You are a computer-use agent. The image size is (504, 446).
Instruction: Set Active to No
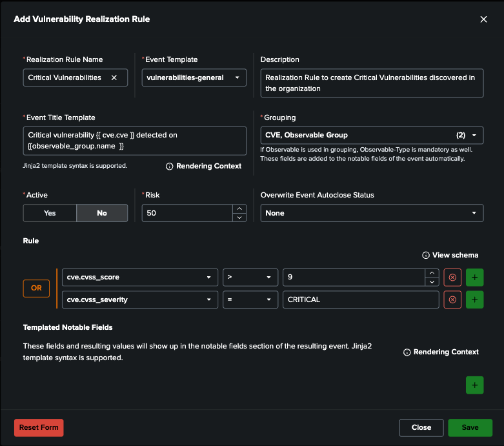coord(102,213)
